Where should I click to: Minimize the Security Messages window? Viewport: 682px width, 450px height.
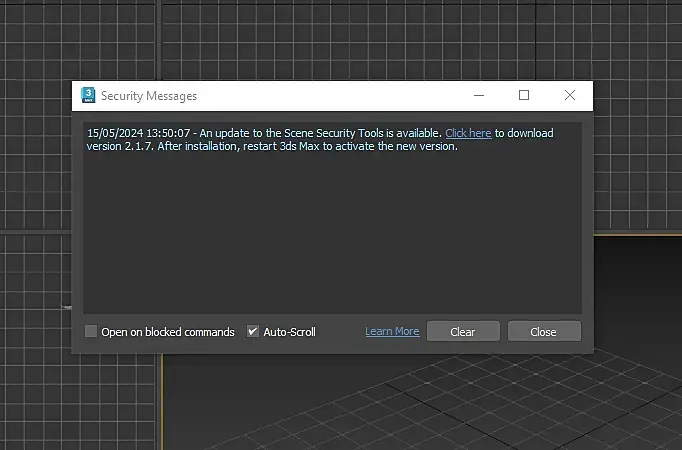[x=479, y=95]
